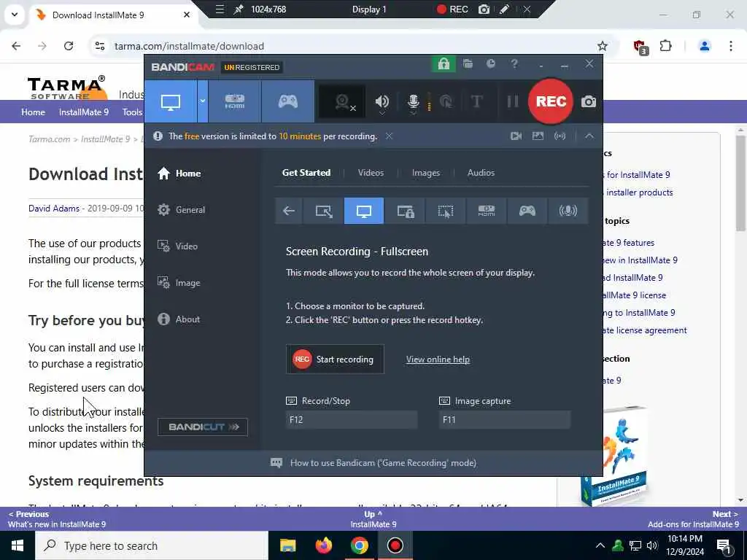
Task: Open InstallMate 9 in Tarma navigation bar
Action: pyautogui.click(x=84, y=112)
